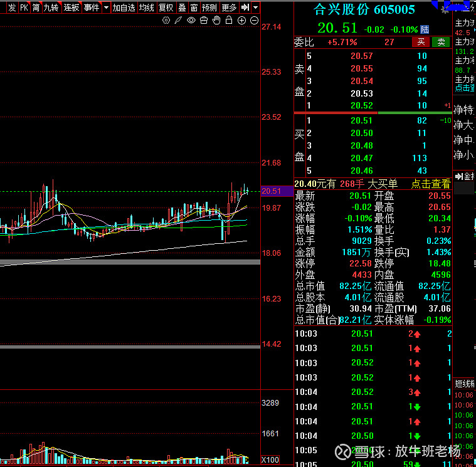
Task: Click the 外盘 4433 value
Action: click(x=362, y=275)
